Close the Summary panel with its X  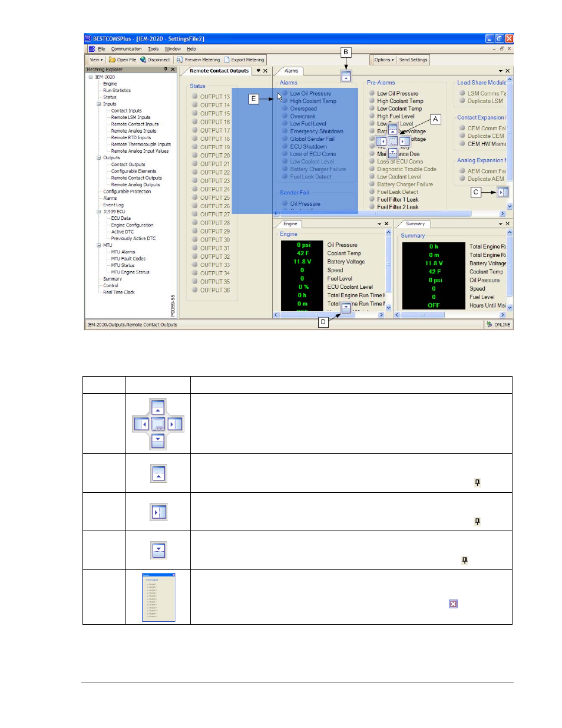508,224
